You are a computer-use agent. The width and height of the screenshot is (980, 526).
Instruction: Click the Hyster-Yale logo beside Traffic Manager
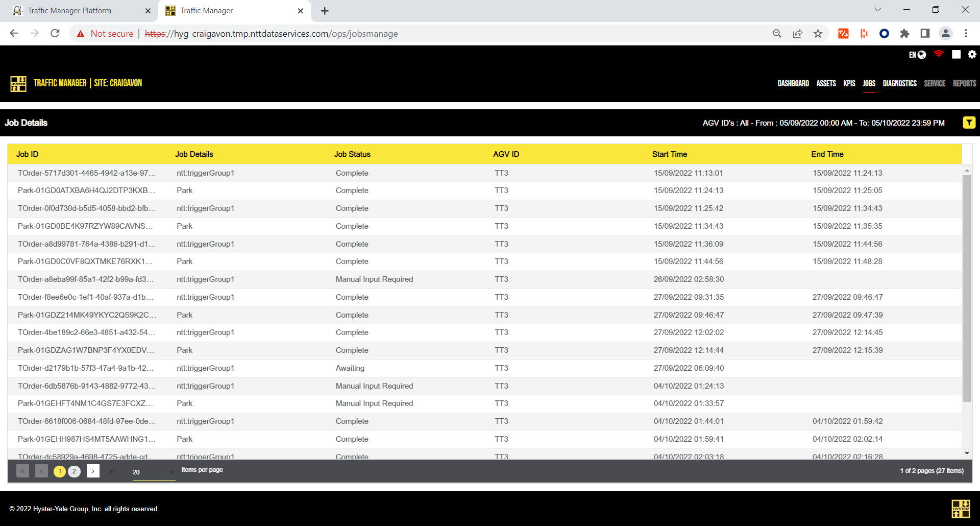(x=18, y=83)
